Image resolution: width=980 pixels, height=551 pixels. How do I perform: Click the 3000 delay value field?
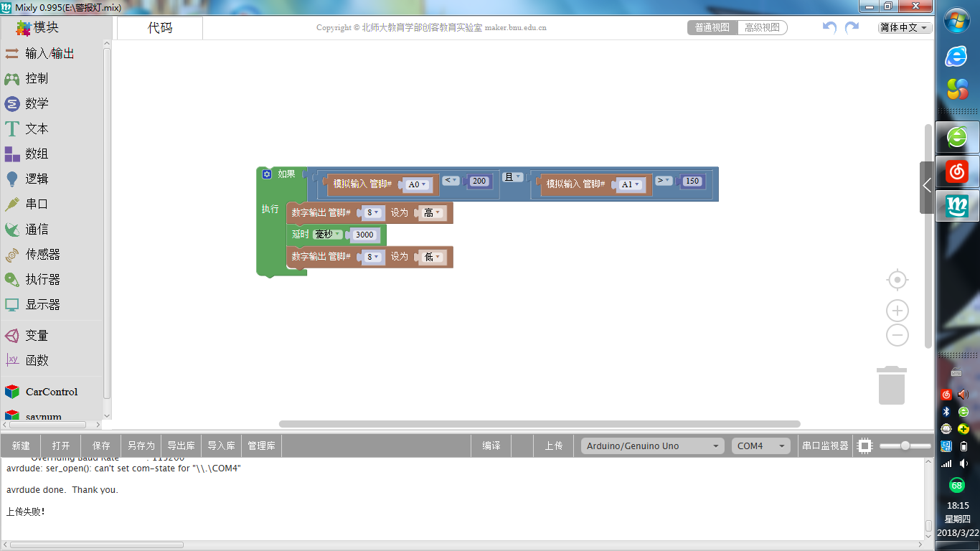[364, 235]
